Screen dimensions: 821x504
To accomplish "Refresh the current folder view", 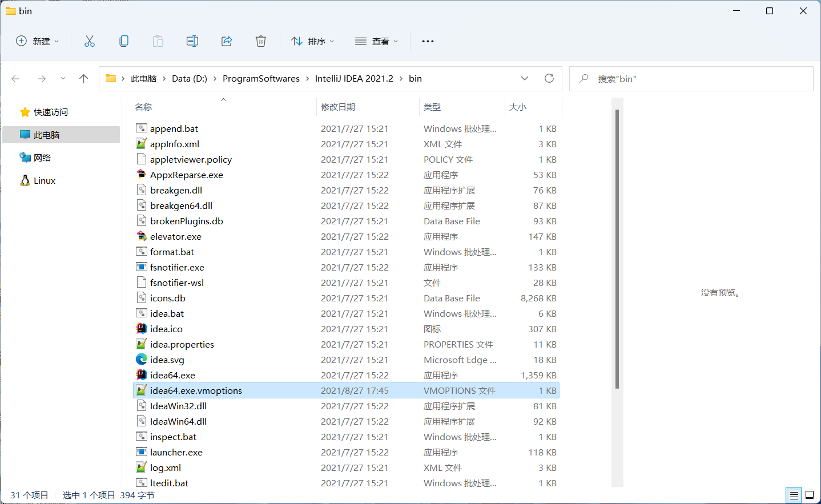I will [549, 78].
